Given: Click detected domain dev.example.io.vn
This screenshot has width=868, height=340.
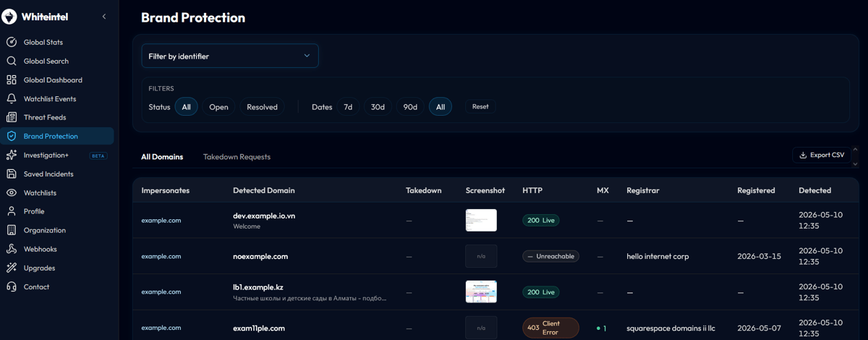Looking at the screenshot, I should point(264,216).
